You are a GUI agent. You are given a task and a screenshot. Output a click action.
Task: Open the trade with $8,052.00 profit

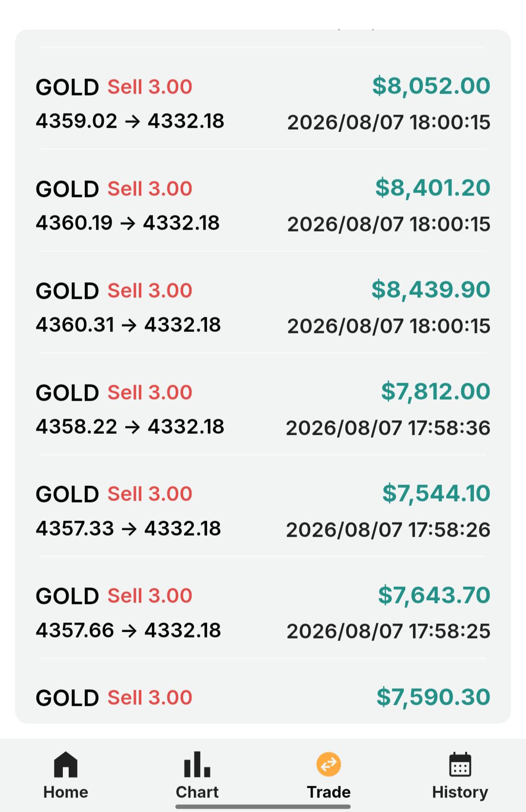[263, 103]
